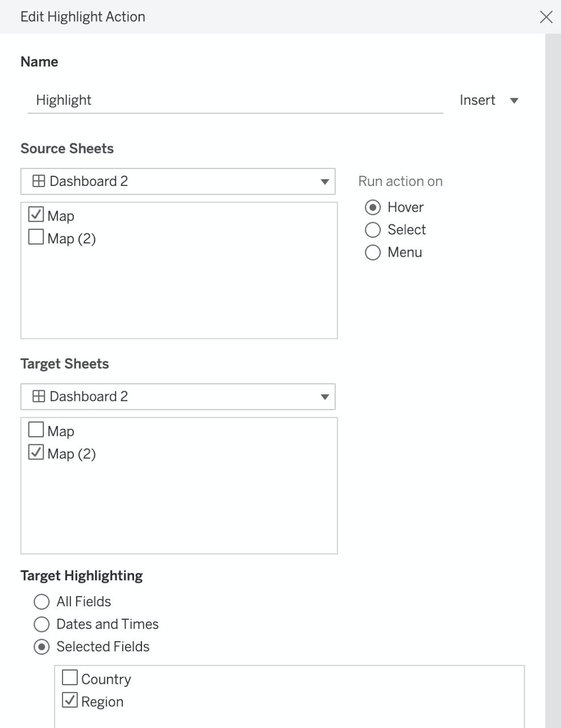
Task: Uncheck Map (2) in Target Sheets list
Action: [x=36, y=452]
